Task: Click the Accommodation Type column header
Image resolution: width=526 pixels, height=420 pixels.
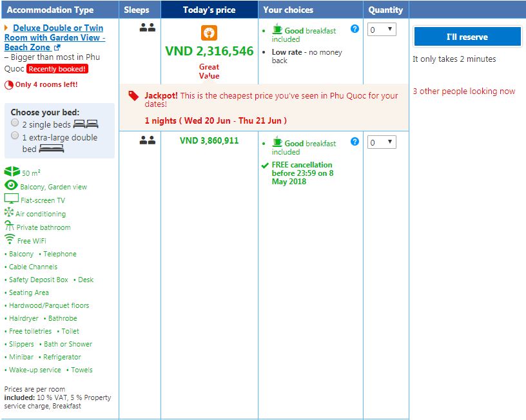Action: (x=50, y=10)
